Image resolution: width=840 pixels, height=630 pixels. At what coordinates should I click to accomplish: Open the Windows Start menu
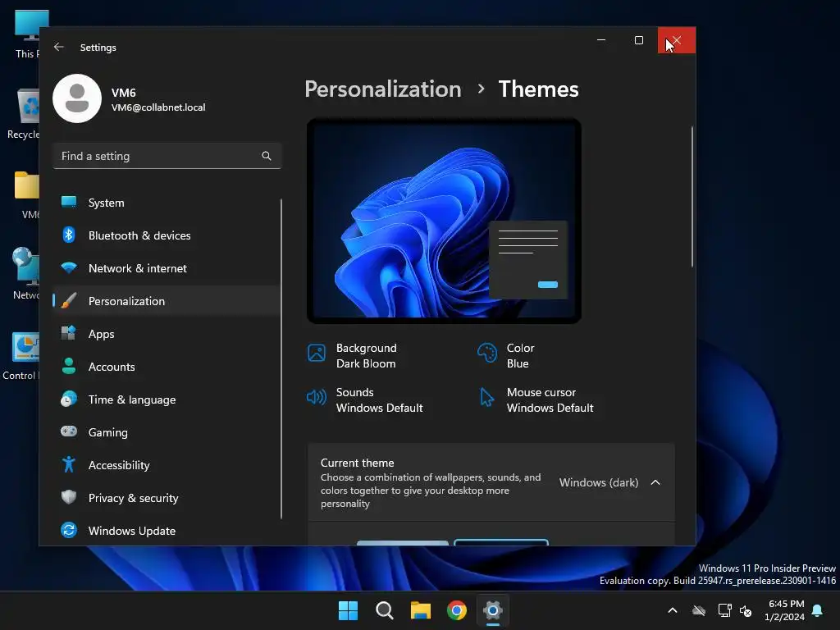348,610
